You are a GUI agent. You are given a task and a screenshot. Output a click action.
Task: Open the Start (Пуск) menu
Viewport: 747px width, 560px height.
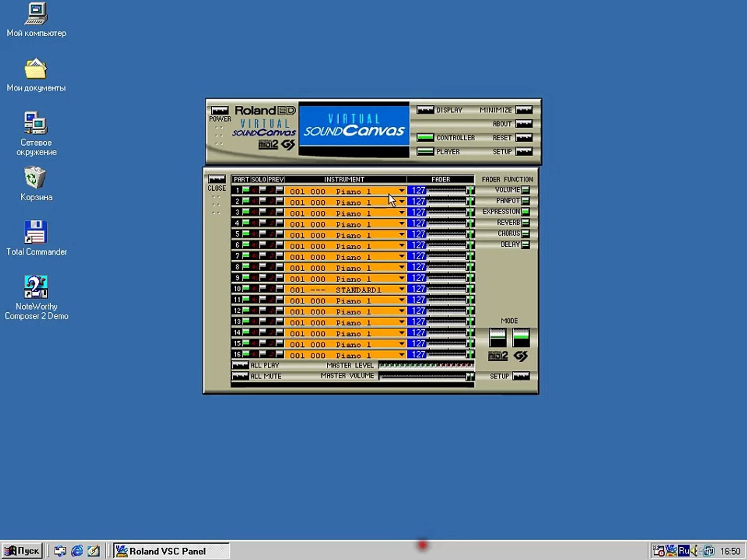pyautogui.click(x=22, y=551)
